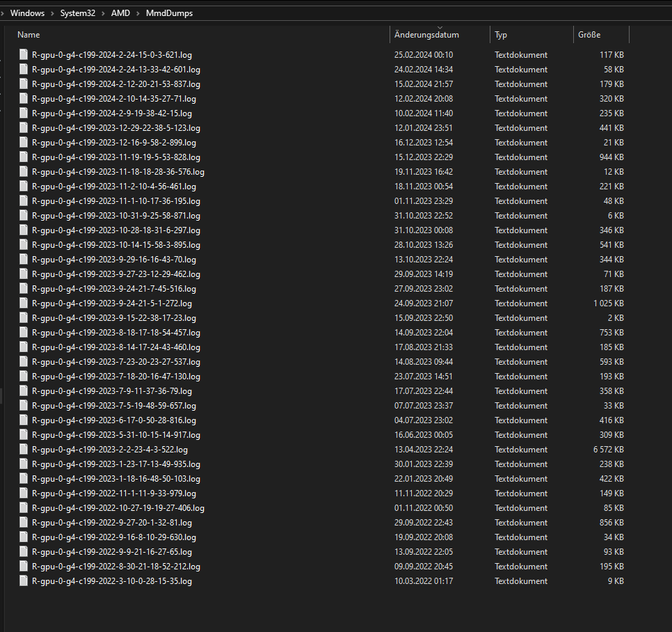This screenshot has height=632, width=672.
Task: Click the 856 KB size value
Action: 611,523
